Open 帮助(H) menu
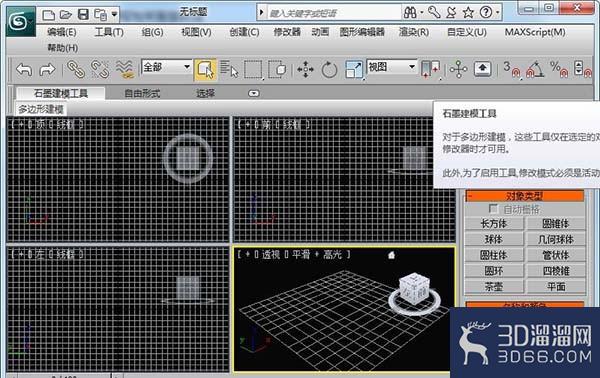The image size is (600, 378). [62, 48]
